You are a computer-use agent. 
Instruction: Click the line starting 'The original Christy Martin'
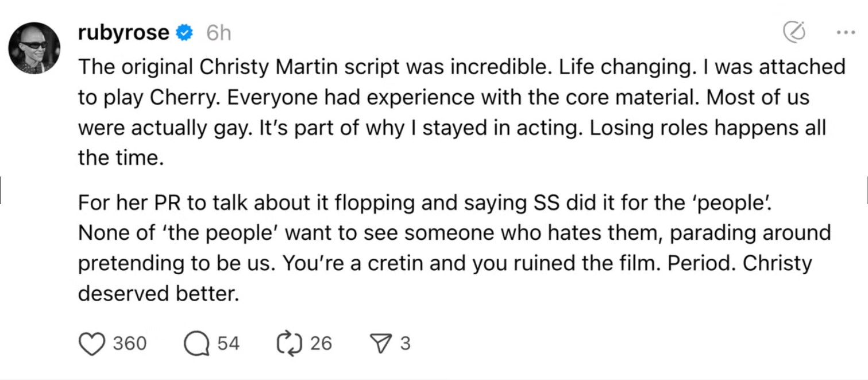coord(461,67)
